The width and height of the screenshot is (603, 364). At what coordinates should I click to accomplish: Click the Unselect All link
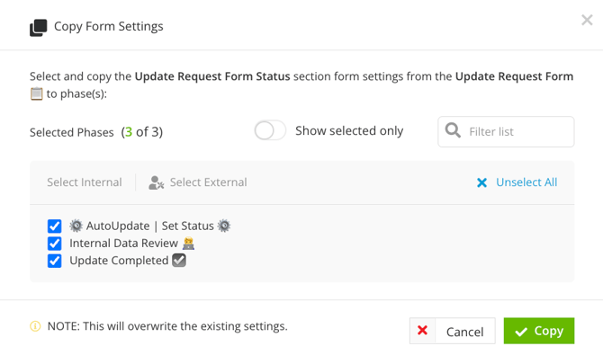526,182
